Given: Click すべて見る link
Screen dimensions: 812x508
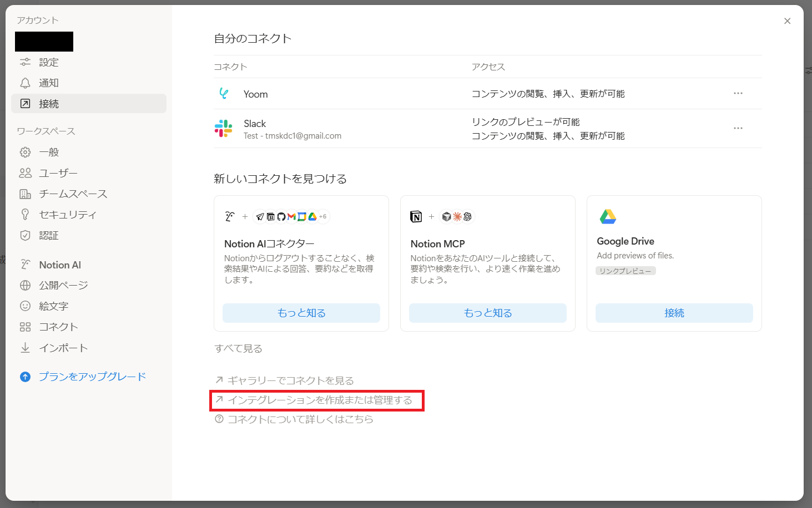Looking at the screenshot, I should pos(238,348).
